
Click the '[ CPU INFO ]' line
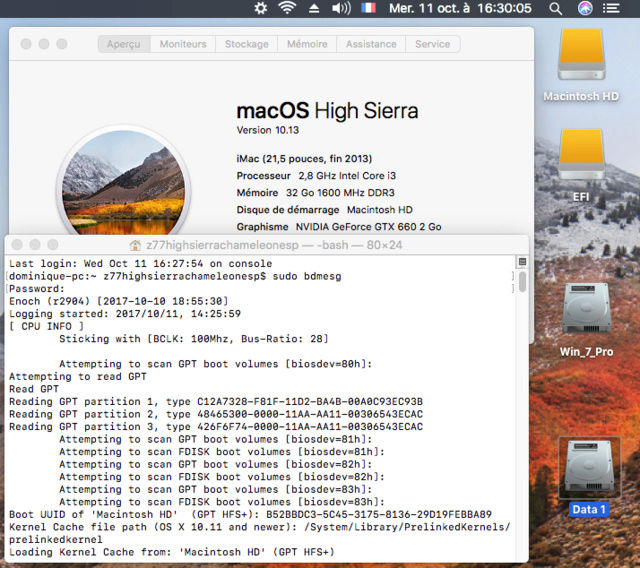pos(46,326)
